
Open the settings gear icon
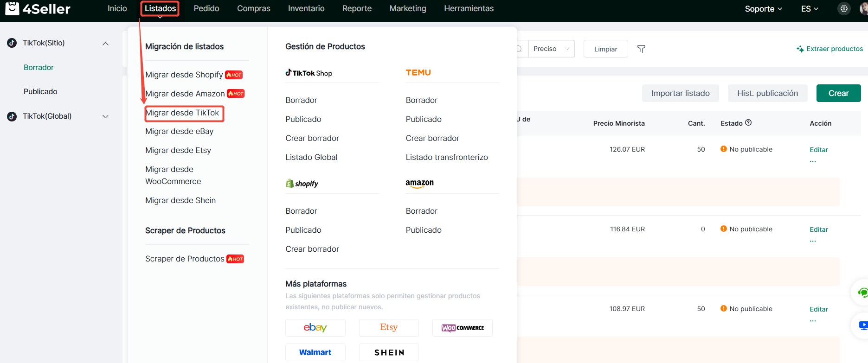coord(844,9)
